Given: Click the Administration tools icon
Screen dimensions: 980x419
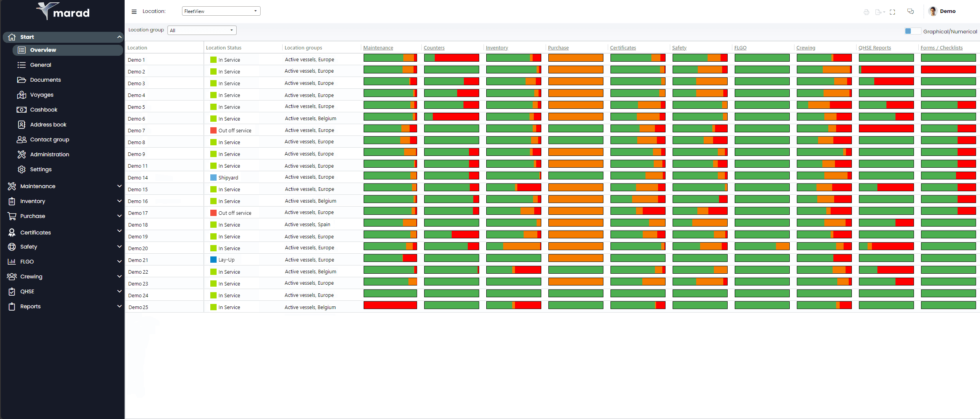Looking at the screenshot, I should 22,154.
